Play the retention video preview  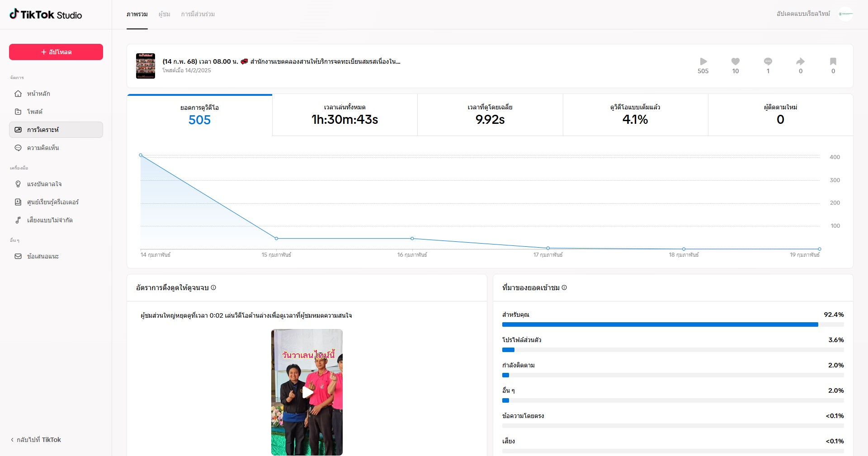tap(307, 392)
